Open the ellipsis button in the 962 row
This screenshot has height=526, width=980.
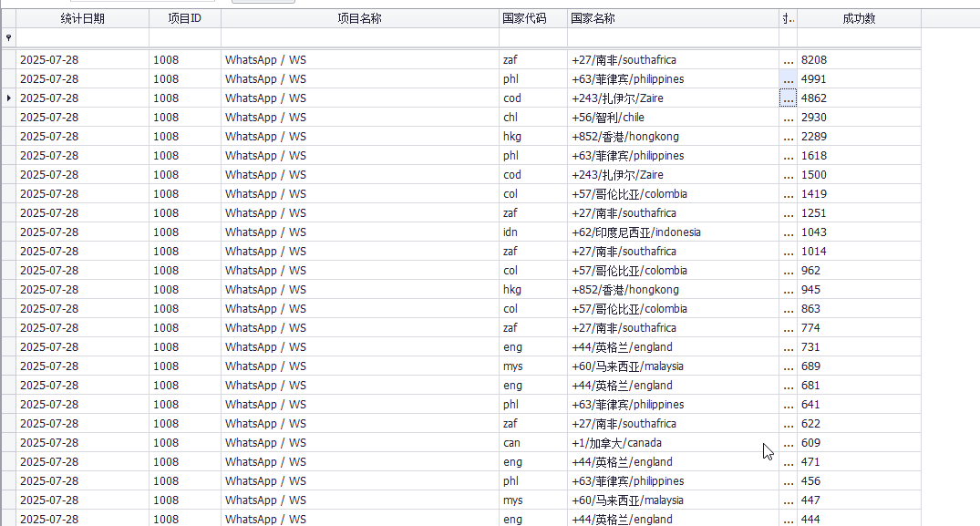(789, 271)
